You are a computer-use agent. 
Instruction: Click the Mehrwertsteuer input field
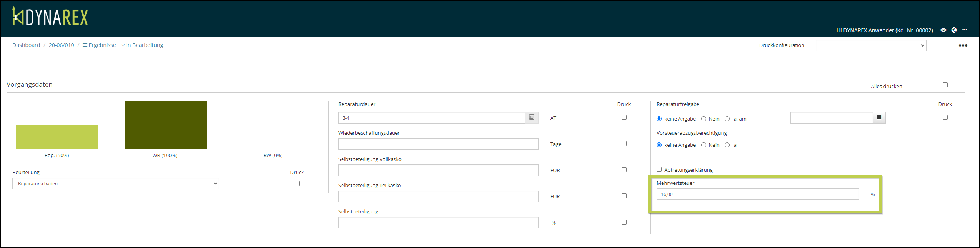pos(757,194)
